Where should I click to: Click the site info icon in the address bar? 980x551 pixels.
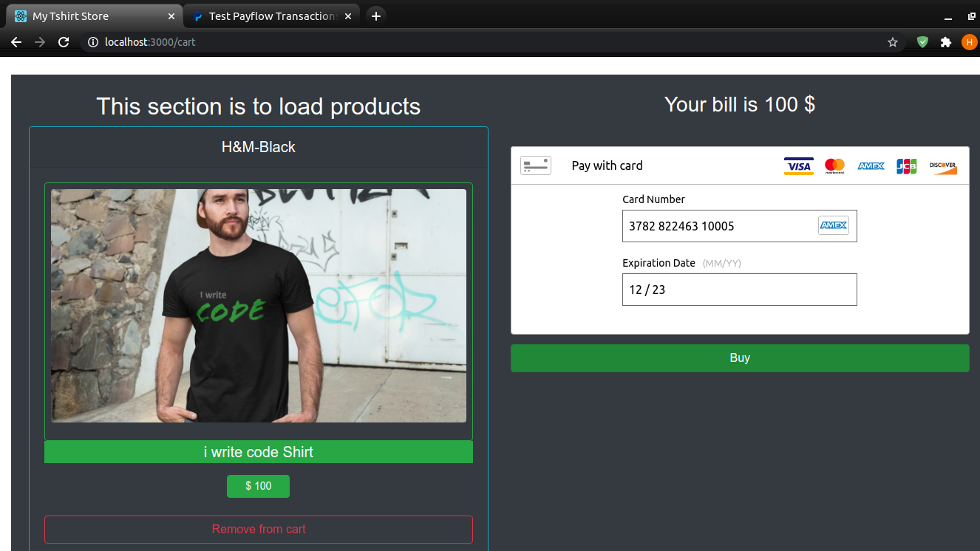pyautogui.click(x=92, y=42)
